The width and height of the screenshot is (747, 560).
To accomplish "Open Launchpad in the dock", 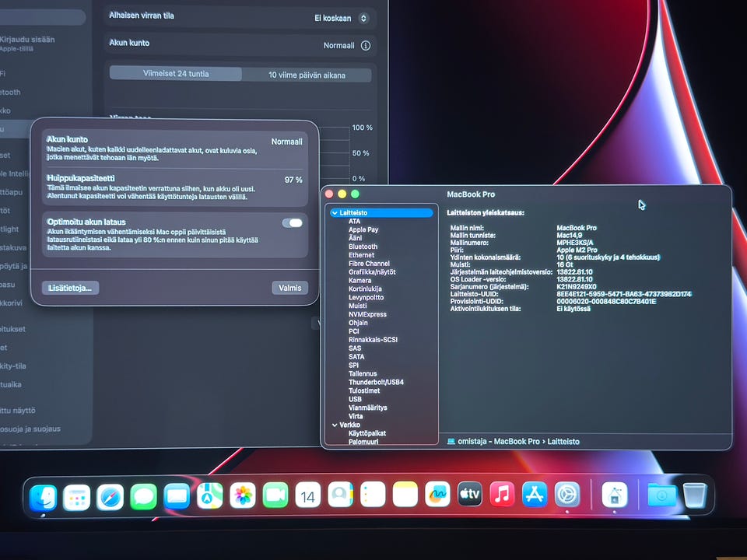I will pyautogui.click(x=76, y=498).
